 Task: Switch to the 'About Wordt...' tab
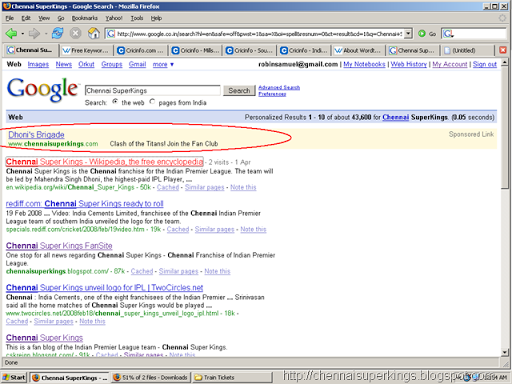358,50
